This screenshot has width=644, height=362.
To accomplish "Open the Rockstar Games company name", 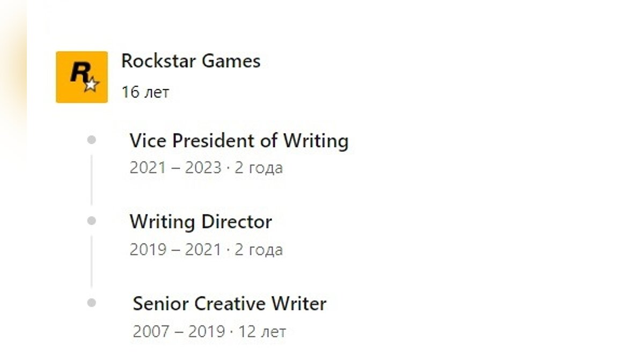I will 191,61.
